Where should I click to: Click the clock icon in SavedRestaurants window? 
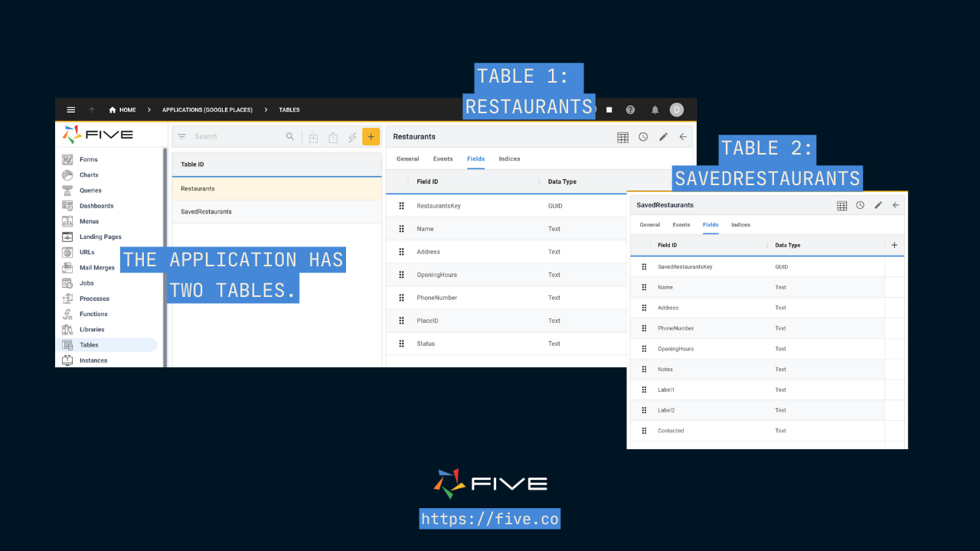[x=861, y=205]
